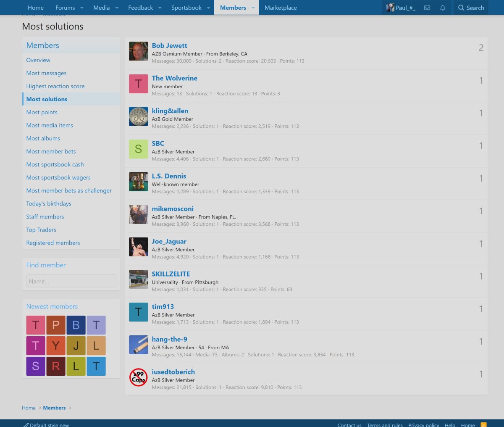Screen dimensions: 504x427
Task: Open the inbox envelope icon
Action: [427, 8]
